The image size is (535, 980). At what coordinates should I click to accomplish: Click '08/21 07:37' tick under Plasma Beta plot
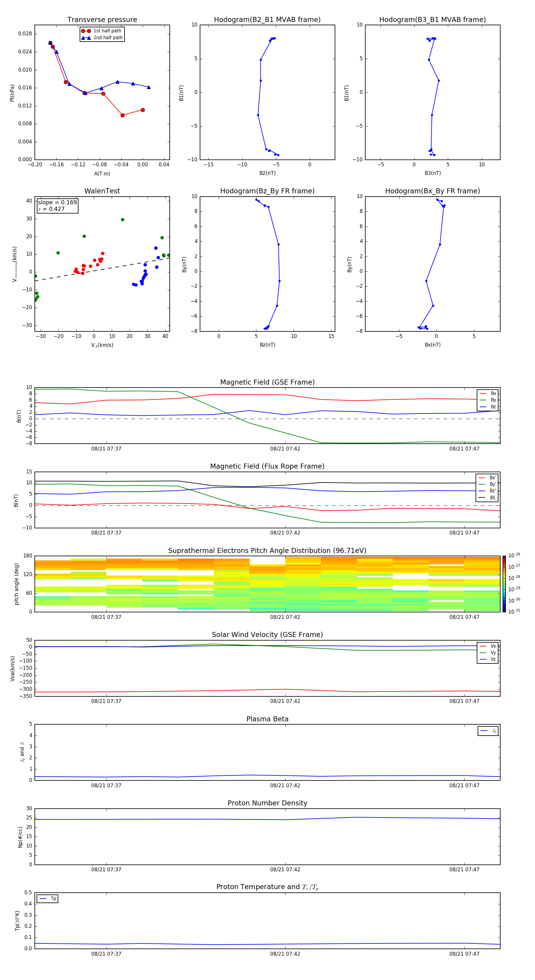pos(106,785)
